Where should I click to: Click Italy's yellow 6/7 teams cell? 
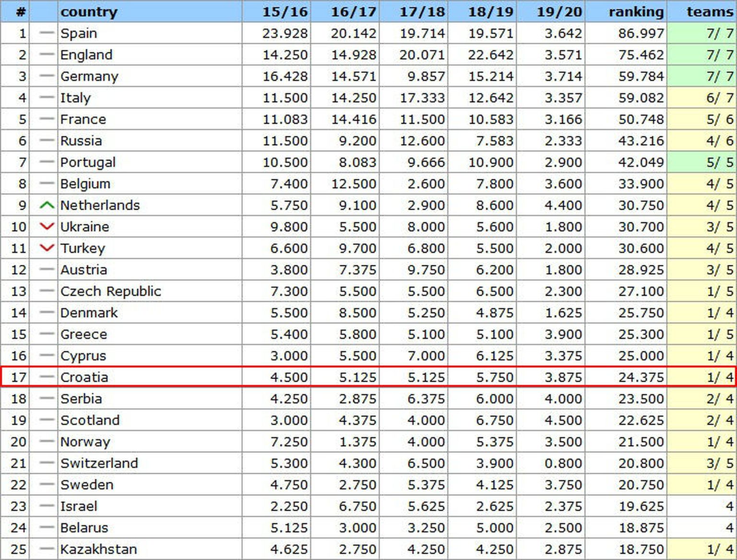(x=702, y=98)
